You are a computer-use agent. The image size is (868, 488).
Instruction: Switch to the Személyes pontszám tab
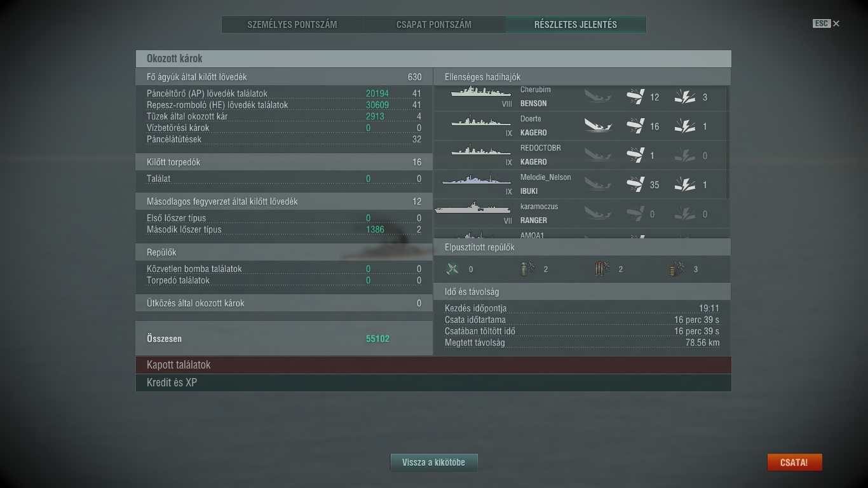pyautogui.click(x=292, y=25)
